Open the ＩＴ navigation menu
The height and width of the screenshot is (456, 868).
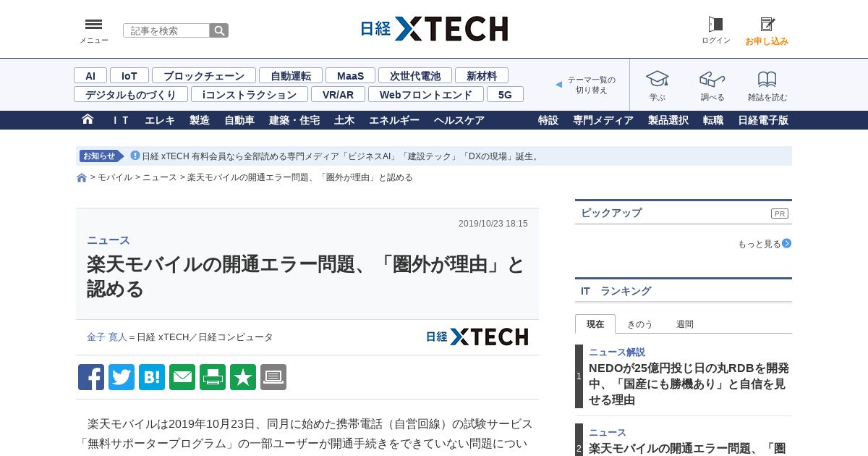[120, 120]
